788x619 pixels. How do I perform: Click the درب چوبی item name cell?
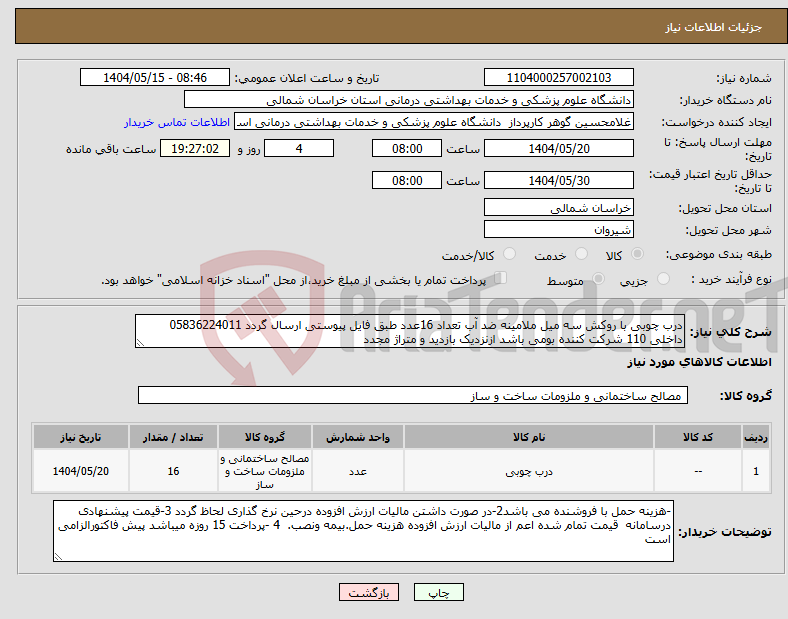[529, 471]
